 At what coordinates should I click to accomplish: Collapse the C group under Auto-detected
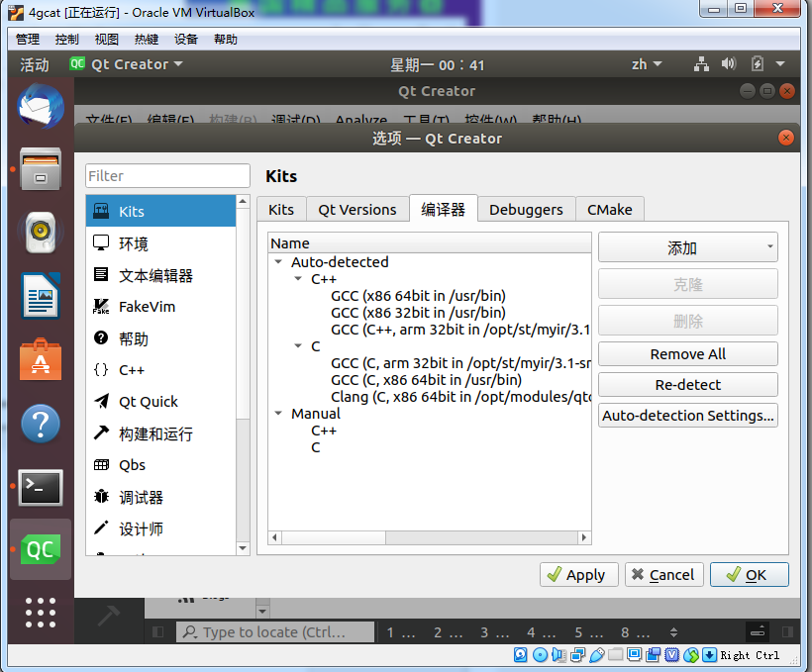pos(298,345)
